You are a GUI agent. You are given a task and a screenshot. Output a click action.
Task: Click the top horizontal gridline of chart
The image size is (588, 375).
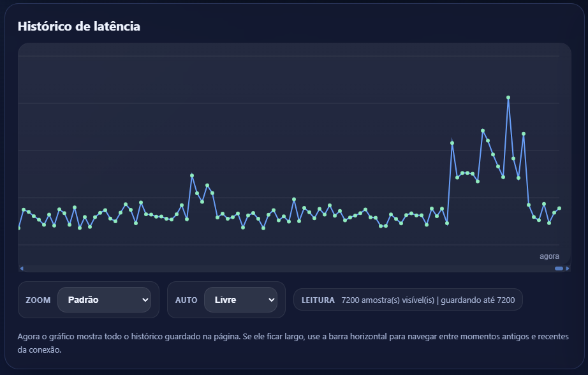(x=287, y=56)
